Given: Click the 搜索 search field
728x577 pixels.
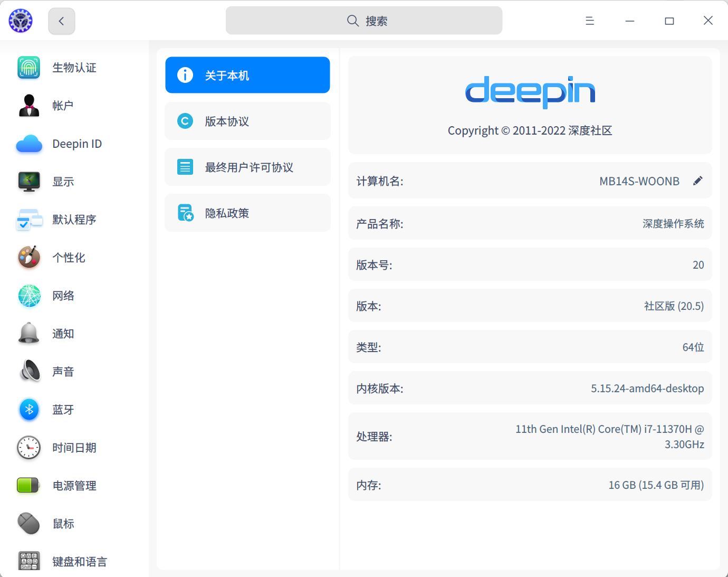Looking at the screenshot, I should (x=364, y=21).
